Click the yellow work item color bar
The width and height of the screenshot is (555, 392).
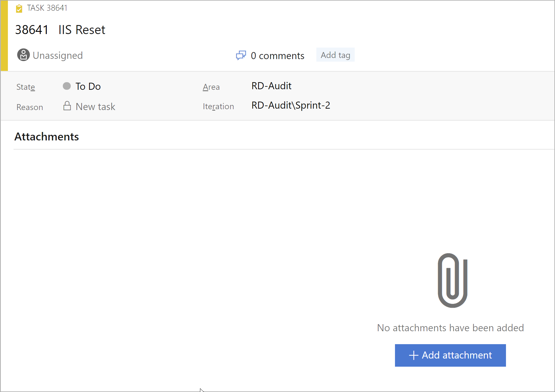[4, 35]
